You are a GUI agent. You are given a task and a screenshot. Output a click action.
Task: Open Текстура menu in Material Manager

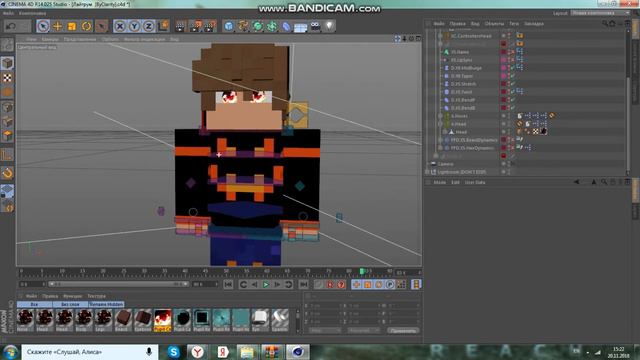coord(96,296)
